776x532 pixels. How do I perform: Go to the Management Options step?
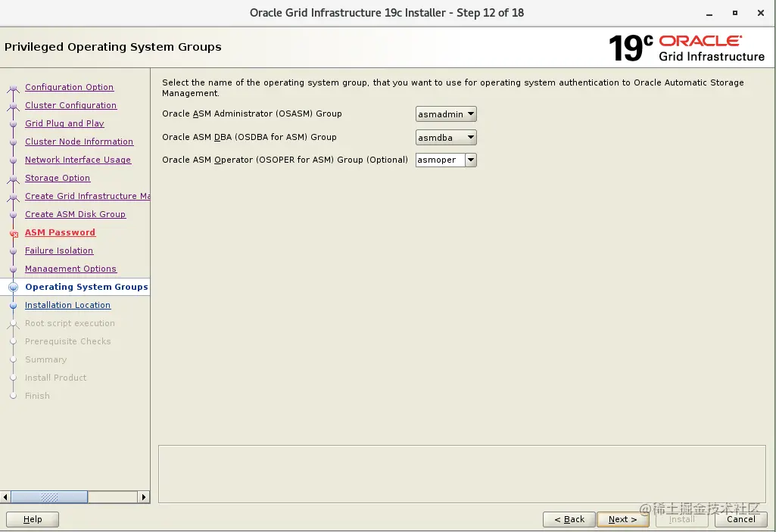[x=70, y=269]
